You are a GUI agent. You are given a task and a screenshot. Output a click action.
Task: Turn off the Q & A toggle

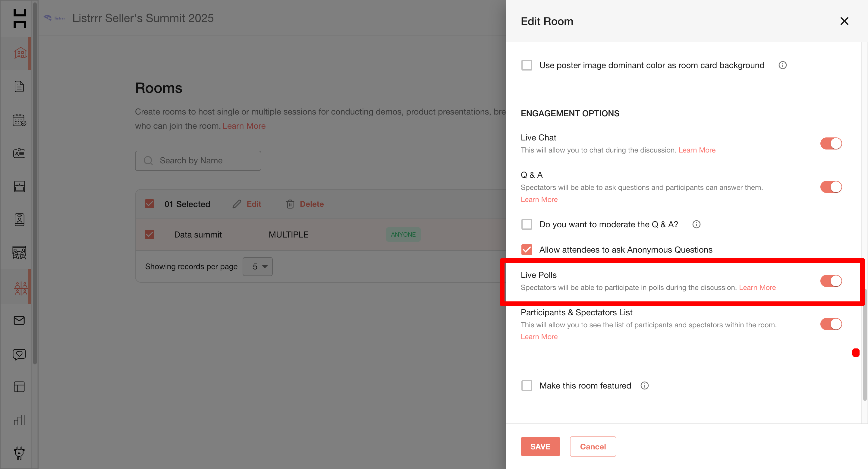coord(831,187)
